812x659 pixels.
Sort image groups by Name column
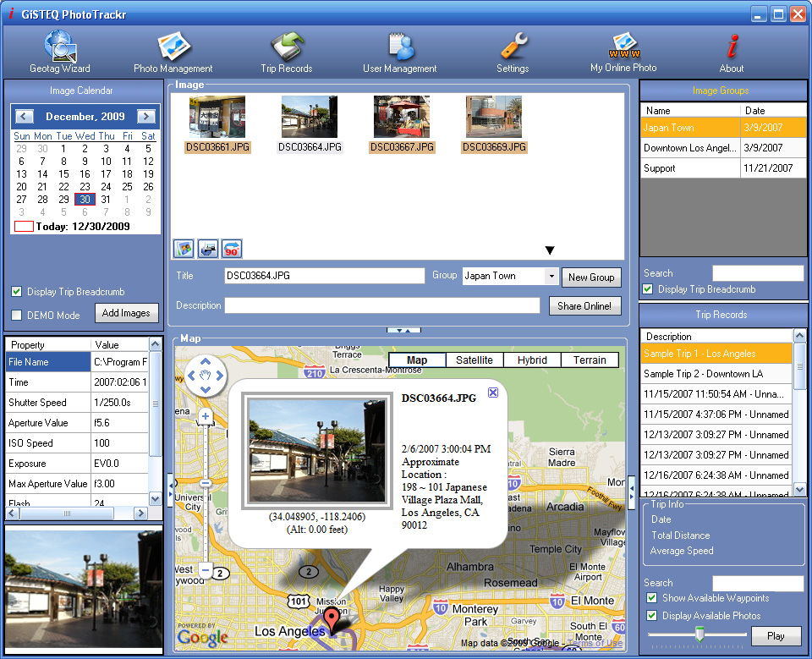(x=690, y=110)
